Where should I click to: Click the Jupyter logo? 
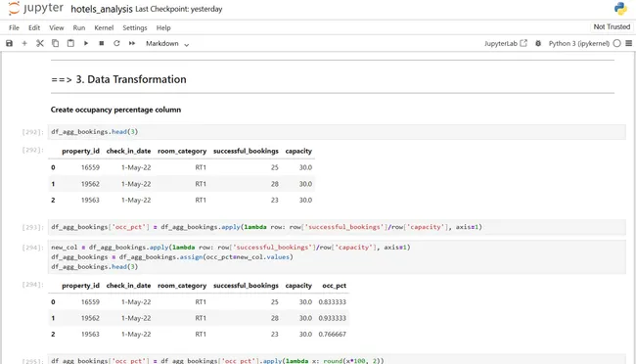[x=35, y=9]
